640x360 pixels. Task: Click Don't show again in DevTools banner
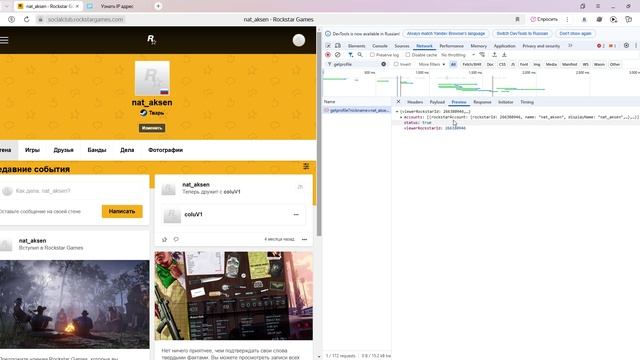click(575, 33)
